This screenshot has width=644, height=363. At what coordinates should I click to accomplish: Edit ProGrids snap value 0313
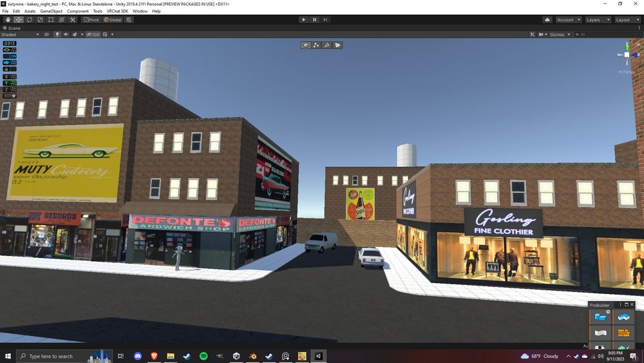pos(10,43)
